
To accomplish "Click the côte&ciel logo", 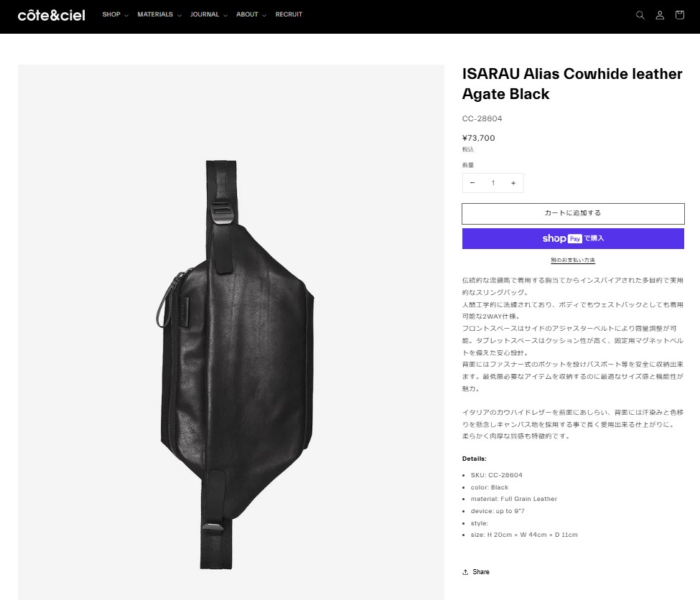I will [51, 15].
